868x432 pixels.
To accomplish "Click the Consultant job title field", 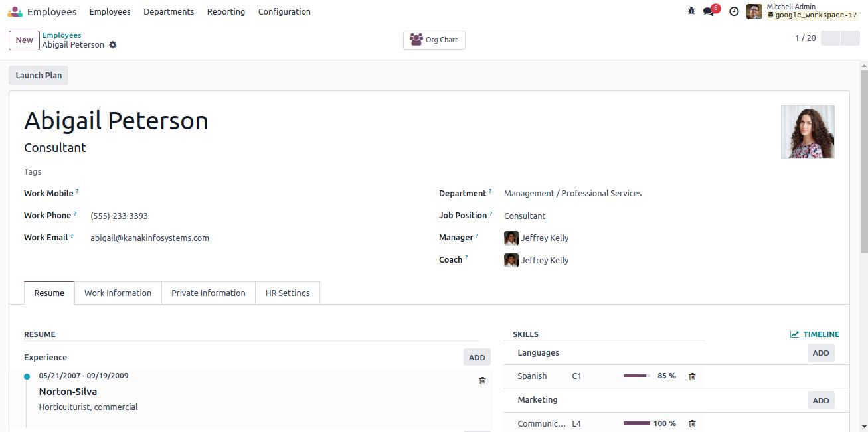I will point(55,148).
